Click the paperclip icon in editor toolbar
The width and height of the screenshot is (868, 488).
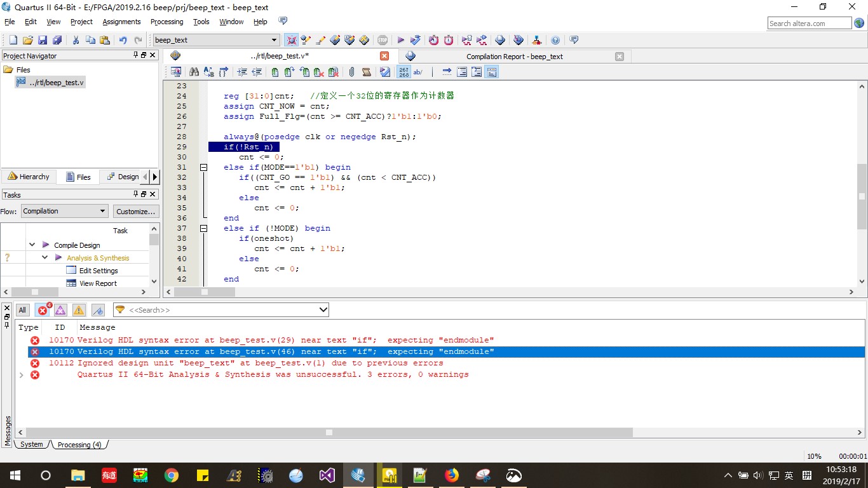[x=351, y=72]
